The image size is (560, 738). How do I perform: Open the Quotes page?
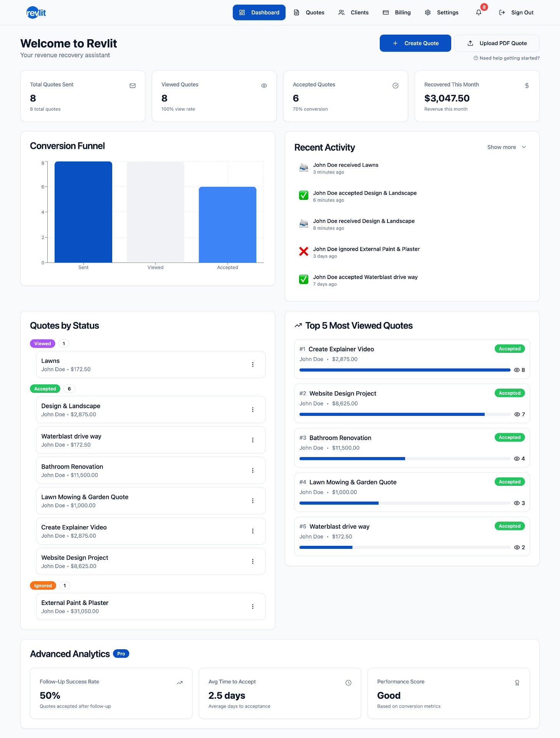(309, 12)
